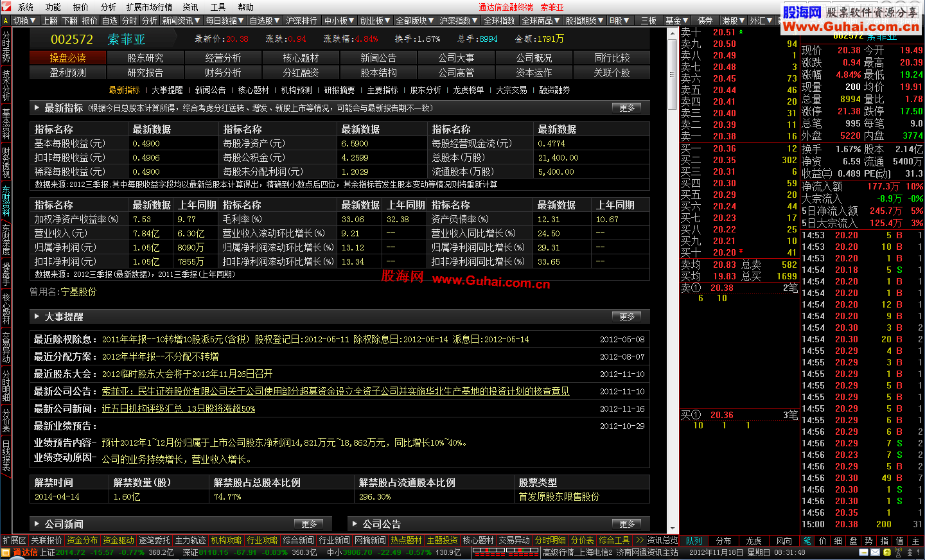Select the 财务分析 tab
The width and height of the screenshot is (925, 560).
point(224,73)
